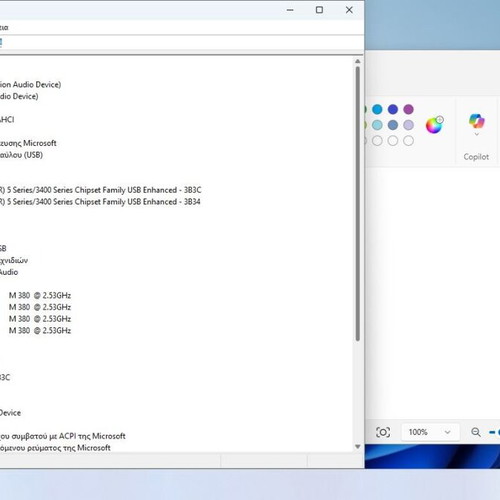The image size is (500, 500).
Task: Click the device list scrollbar down arrow
Action: pos(358,447)
